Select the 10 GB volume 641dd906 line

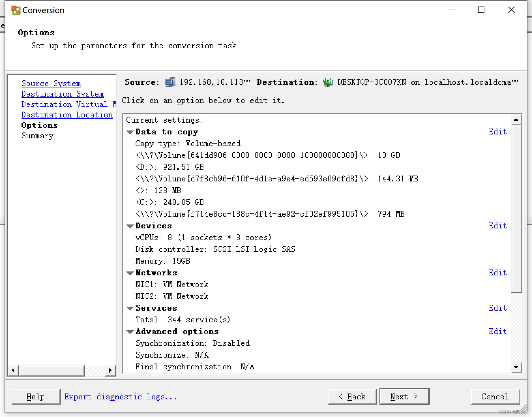pyautogui.click(x=268, y=155)
